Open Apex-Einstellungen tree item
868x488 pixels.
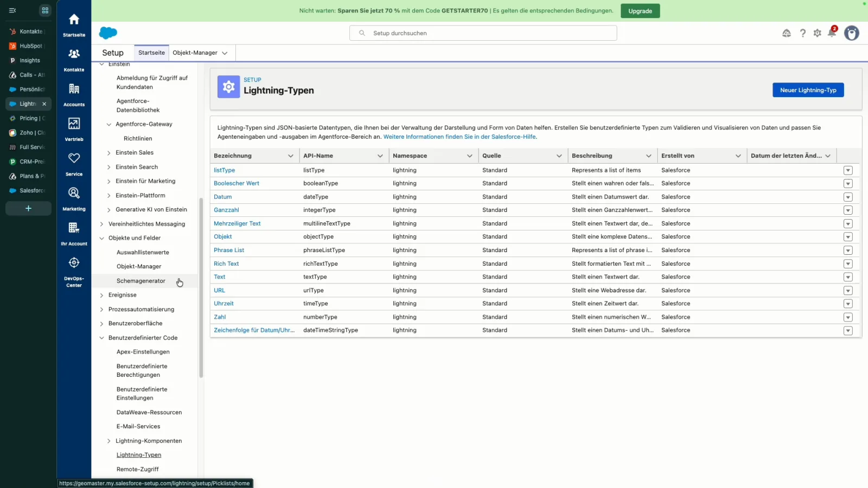tap(143, 352)
